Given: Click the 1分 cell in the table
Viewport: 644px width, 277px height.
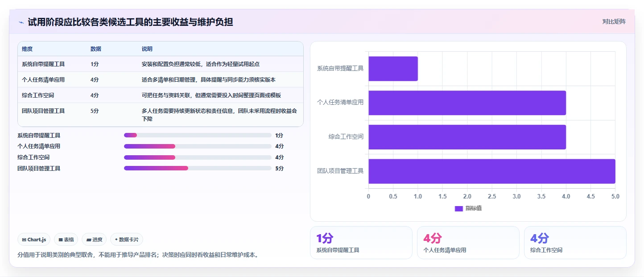Looking at the screenshot, I should 95,64.
